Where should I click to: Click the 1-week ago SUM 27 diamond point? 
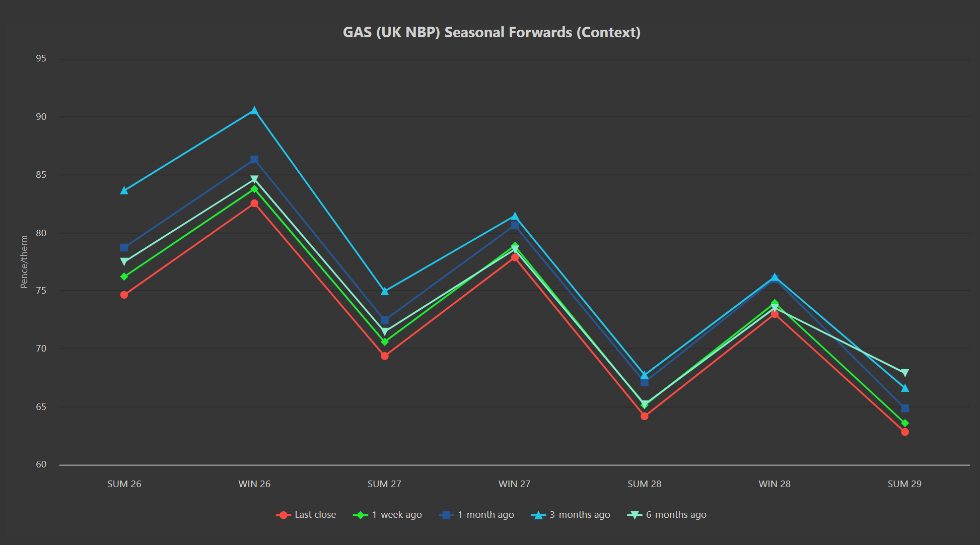pos(385,342)
